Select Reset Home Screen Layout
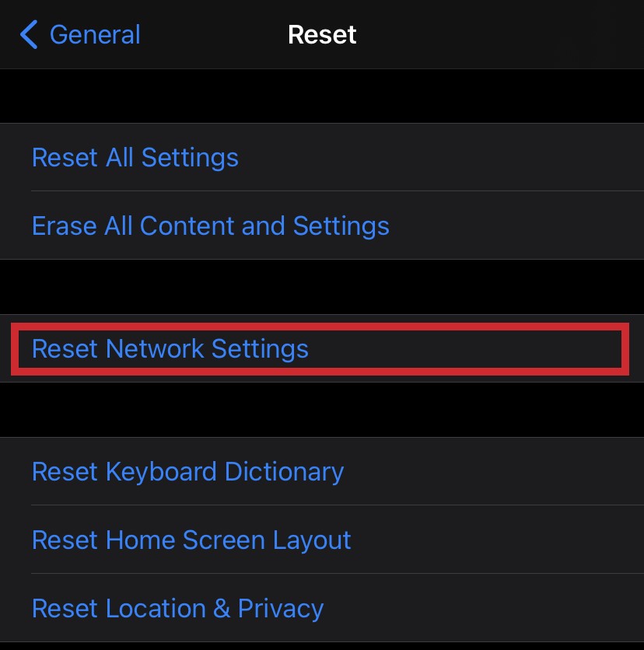This screenshot has height=650, width=644. (x=191, y=540)
